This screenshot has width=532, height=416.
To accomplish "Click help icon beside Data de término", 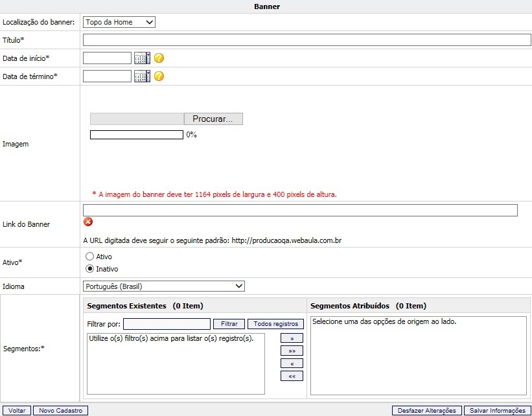I will click(x=159, y=76).
